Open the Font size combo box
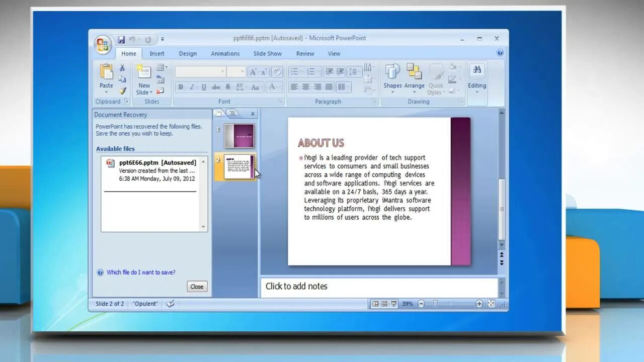Viewport: 644px width, 362px height. (x=235, y=72)
